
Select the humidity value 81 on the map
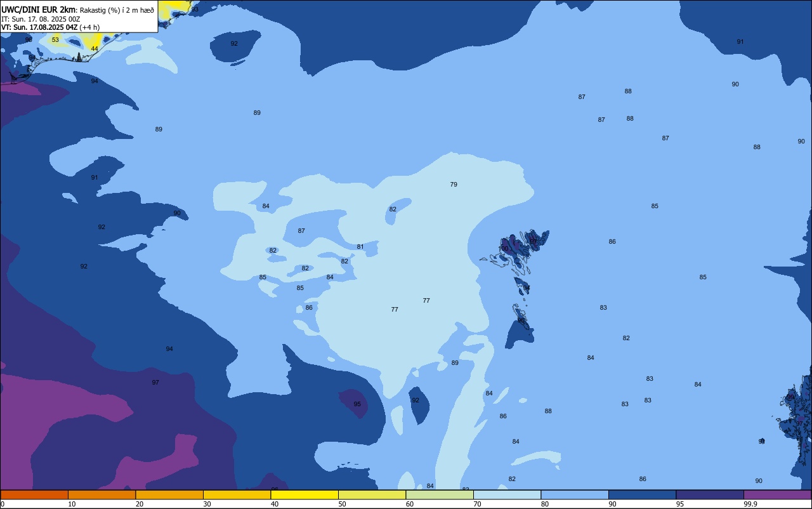[360, 247]
